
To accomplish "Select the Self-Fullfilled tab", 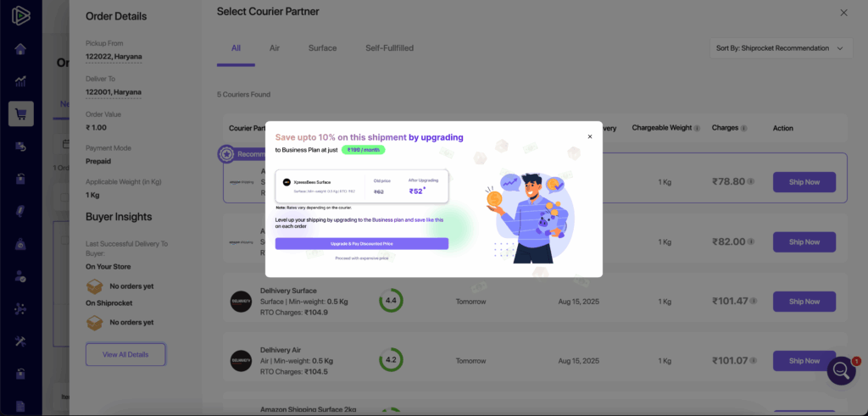I will tap(389, 48).
